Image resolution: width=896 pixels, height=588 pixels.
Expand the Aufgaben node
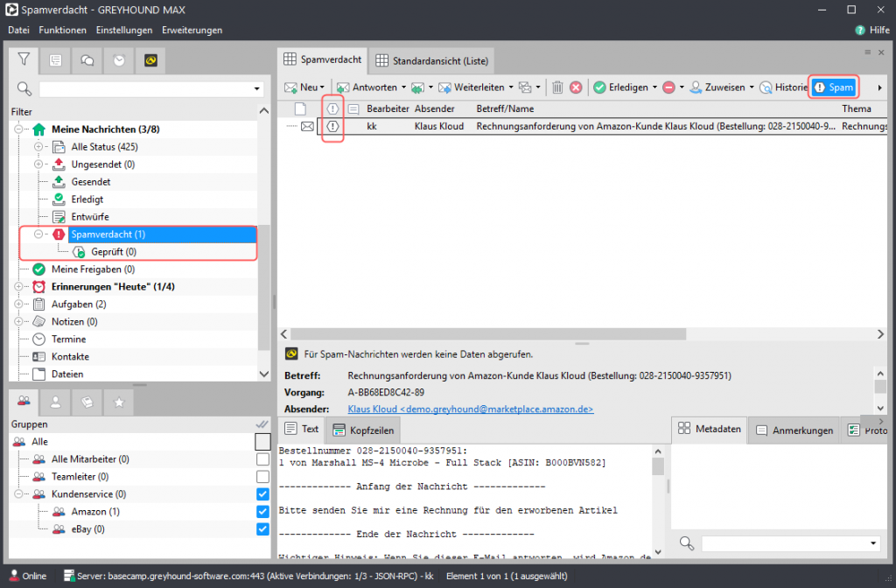coord(18,304)
